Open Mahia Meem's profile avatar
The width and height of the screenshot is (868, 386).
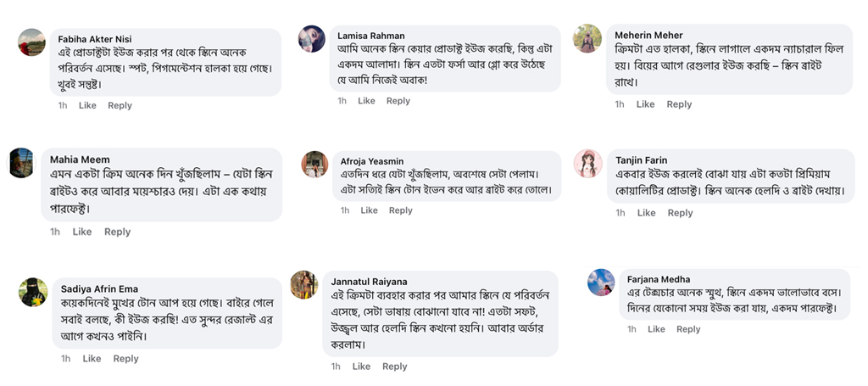pos(21,163)
